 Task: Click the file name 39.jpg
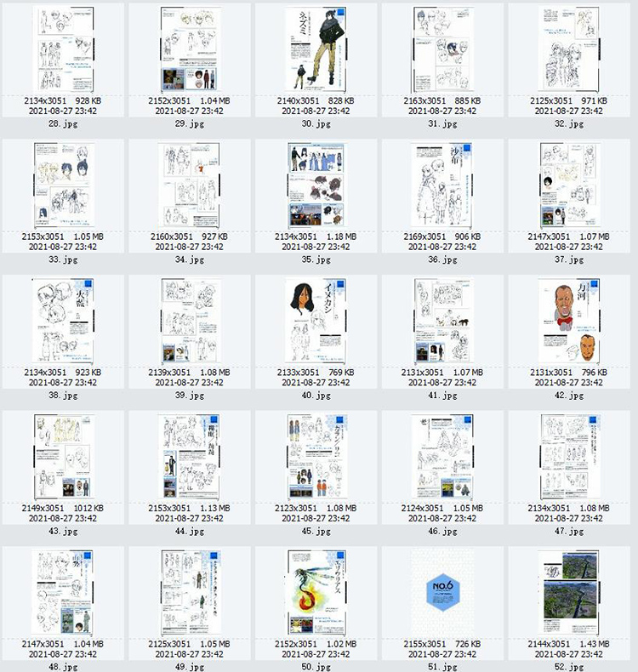[190, 396]
